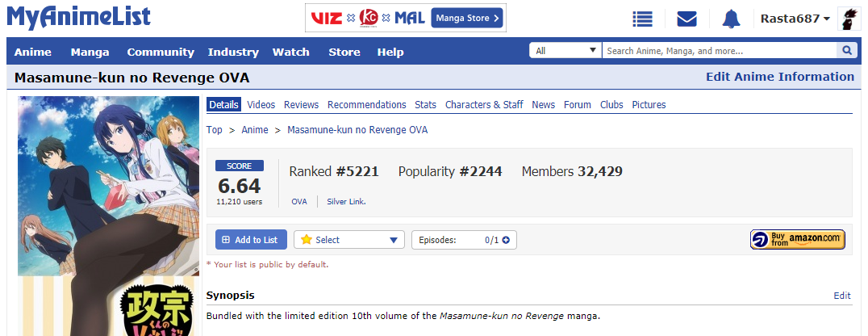Switch to the Clubs tab

click(611, 104)
